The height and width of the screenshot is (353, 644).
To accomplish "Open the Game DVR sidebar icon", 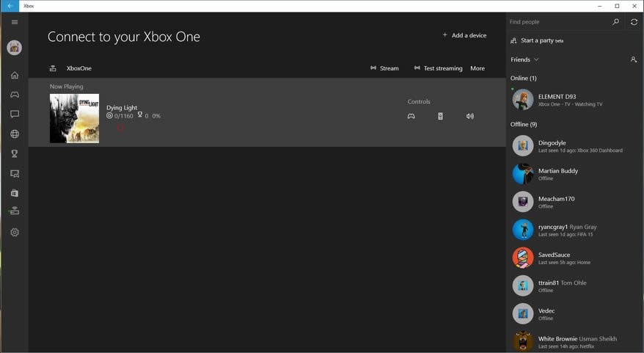I will (x=14, y=174).
